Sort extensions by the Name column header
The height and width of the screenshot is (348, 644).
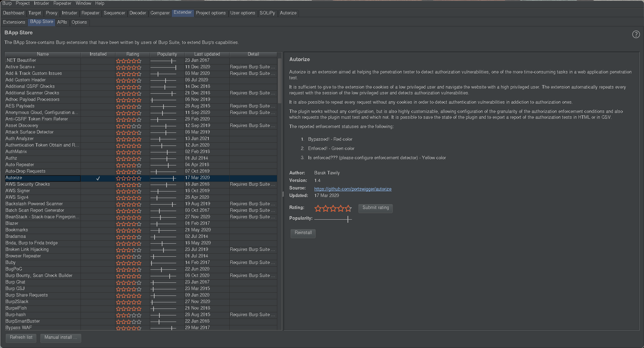pos(43,54)
